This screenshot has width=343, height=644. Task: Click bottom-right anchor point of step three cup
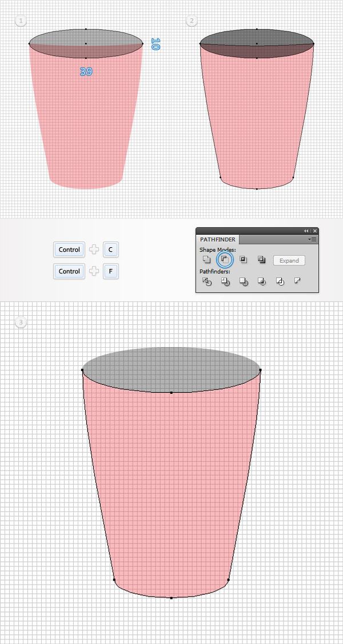point(229,580)
